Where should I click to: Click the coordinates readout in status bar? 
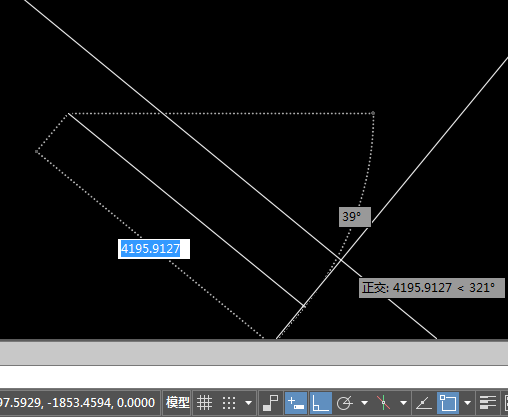(77, 403)
